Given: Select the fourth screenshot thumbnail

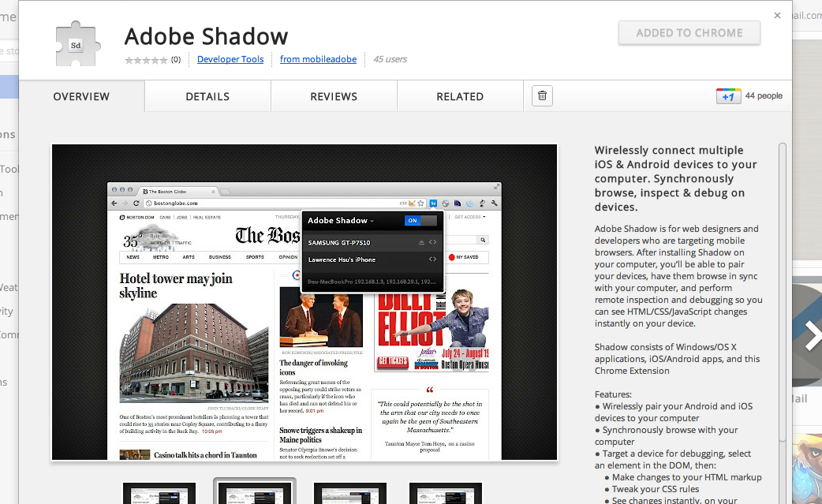Looking at the screenshot, I should (446, 493).
